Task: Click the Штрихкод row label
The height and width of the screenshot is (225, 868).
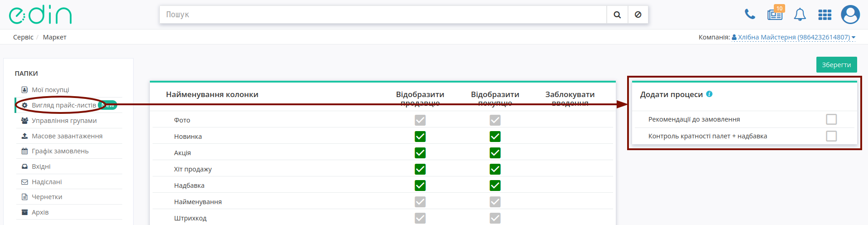Action: click(x=190, y=218)
